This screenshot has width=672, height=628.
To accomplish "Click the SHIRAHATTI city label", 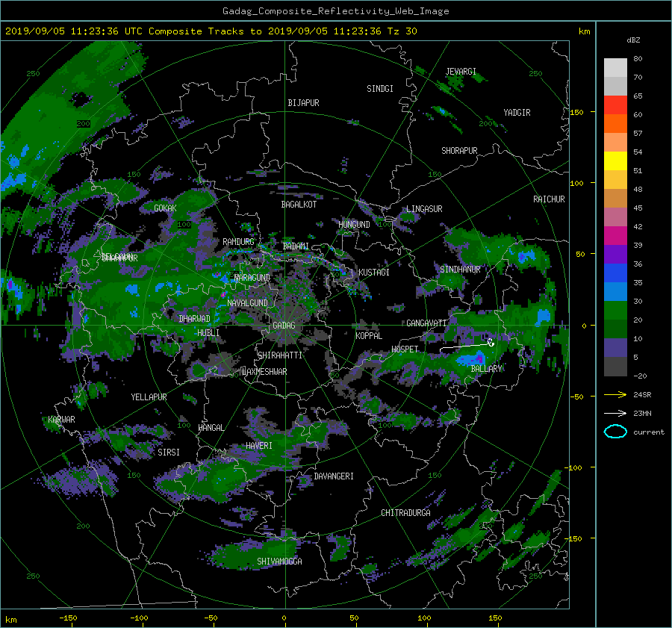I will (x=280, y=355).
